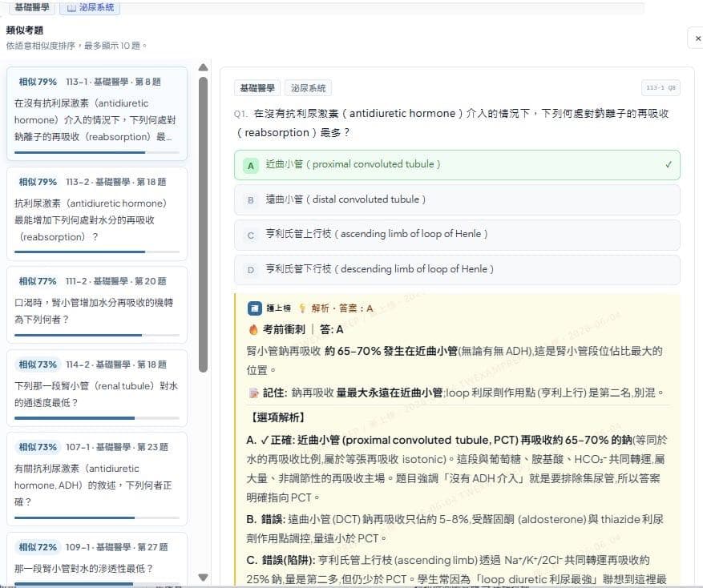Click the lightbulb icon beside 解析

coord(303,308)
